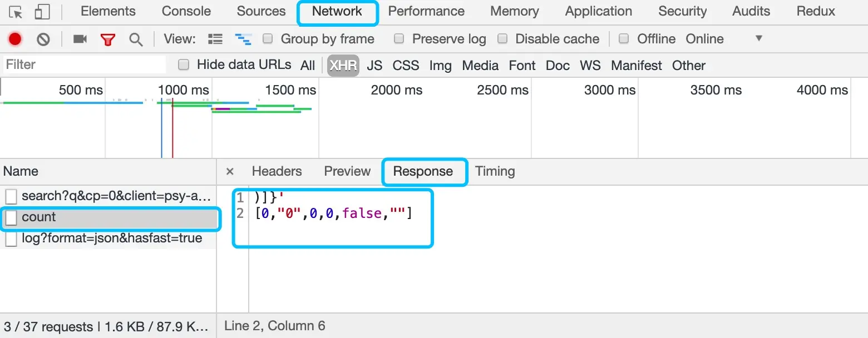The height and width of the screenshot is (338, 868).
Task: Select the search?q&cp=0 request row
Action: click(x=108, y=196)
